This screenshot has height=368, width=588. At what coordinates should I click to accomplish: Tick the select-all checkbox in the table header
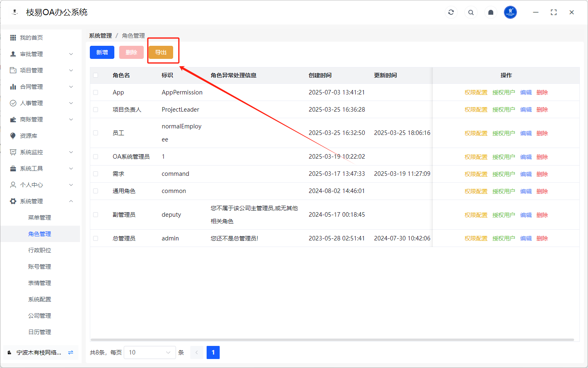[96, 75]
